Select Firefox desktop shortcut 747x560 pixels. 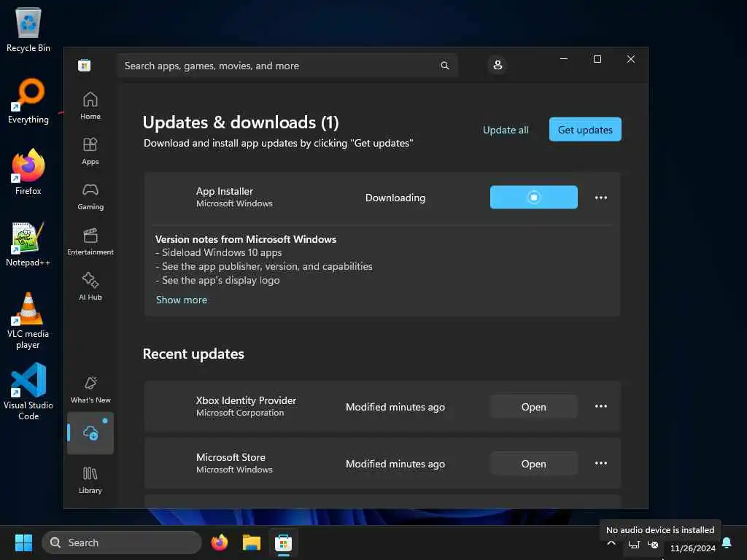click(x=28, y=172)
